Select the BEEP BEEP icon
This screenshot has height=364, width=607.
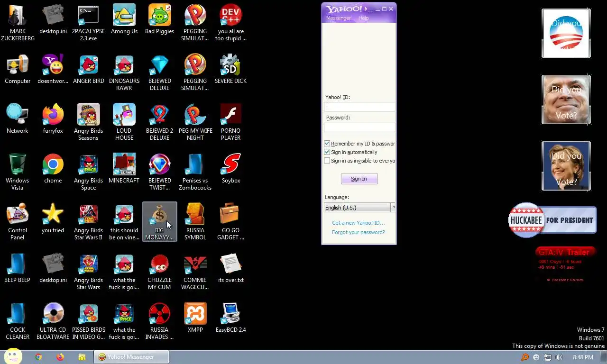coord(18,269)
